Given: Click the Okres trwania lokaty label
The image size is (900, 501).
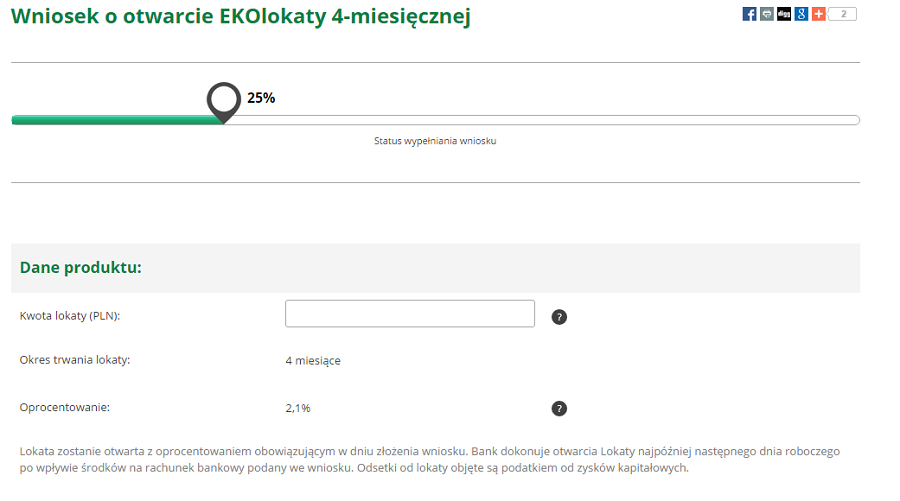Looking at the screenshot, I should coord(75,360).
